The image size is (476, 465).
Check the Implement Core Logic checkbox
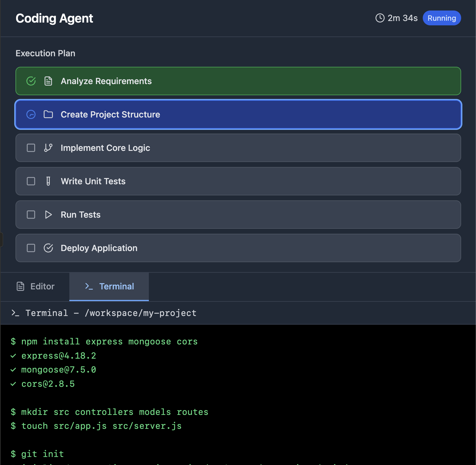click(x=31, y=148)
